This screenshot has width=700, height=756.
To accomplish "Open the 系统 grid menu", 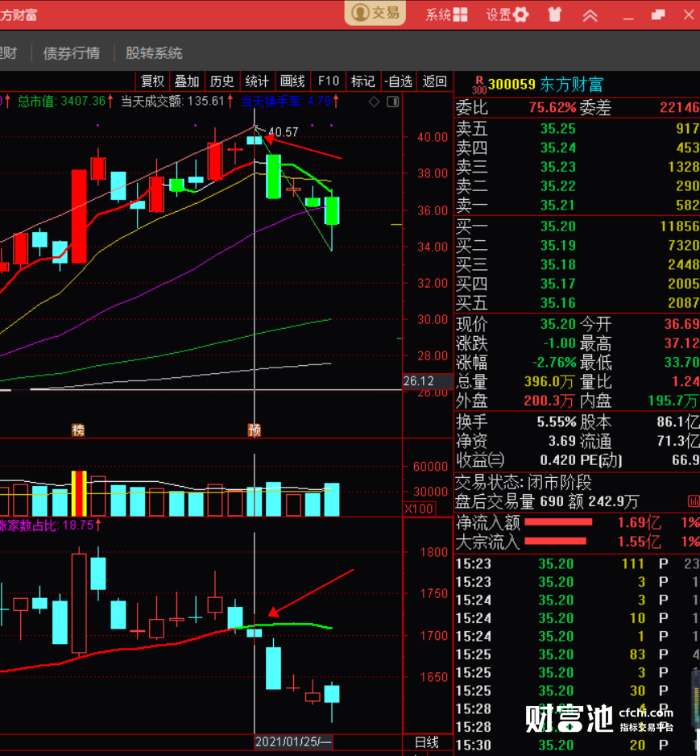I will (x=446, y=15).
